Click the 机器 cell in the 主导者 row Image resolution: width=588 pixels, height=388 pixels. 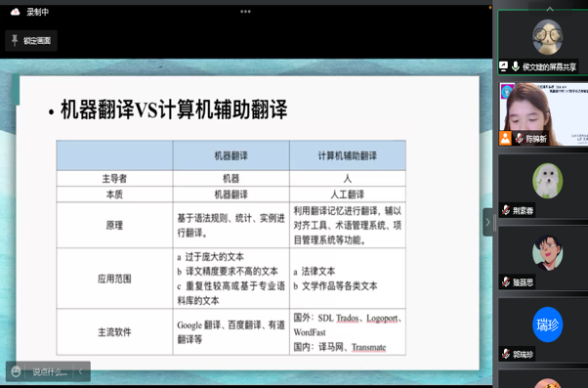pos(231,179)
